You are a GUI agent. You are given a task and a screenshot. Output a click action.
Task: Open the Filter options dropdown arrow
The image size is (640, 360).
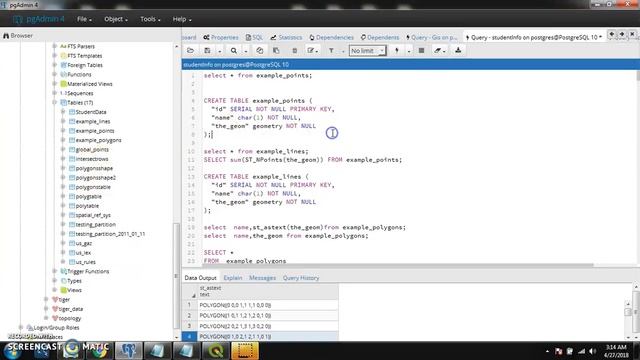click(343, 51)
